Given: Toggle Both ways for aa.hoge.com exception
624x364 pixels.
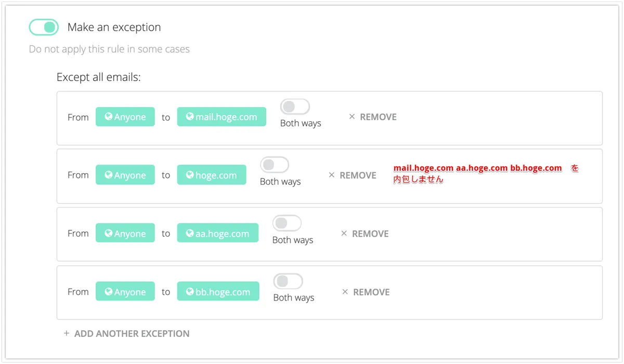Looking at the screenshot, I should pyautogui.click(x=287, y=223).
